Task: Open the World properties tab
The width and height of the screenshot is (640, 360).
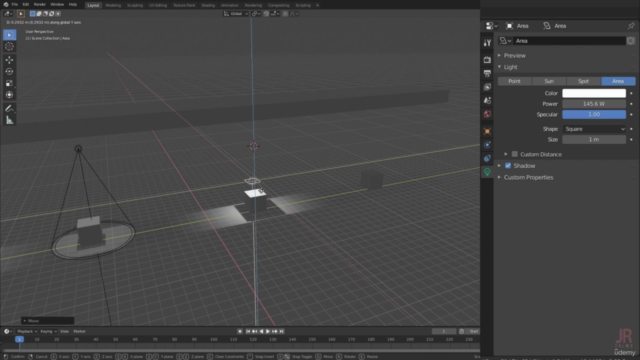Action: pos(487,114)
